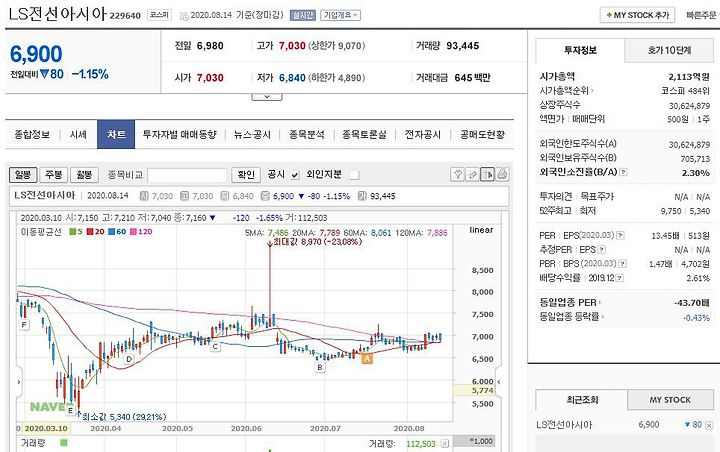Toggle the crosshair cursor tool icon
This screenshot has height=452, width=720.
point(487,174)
